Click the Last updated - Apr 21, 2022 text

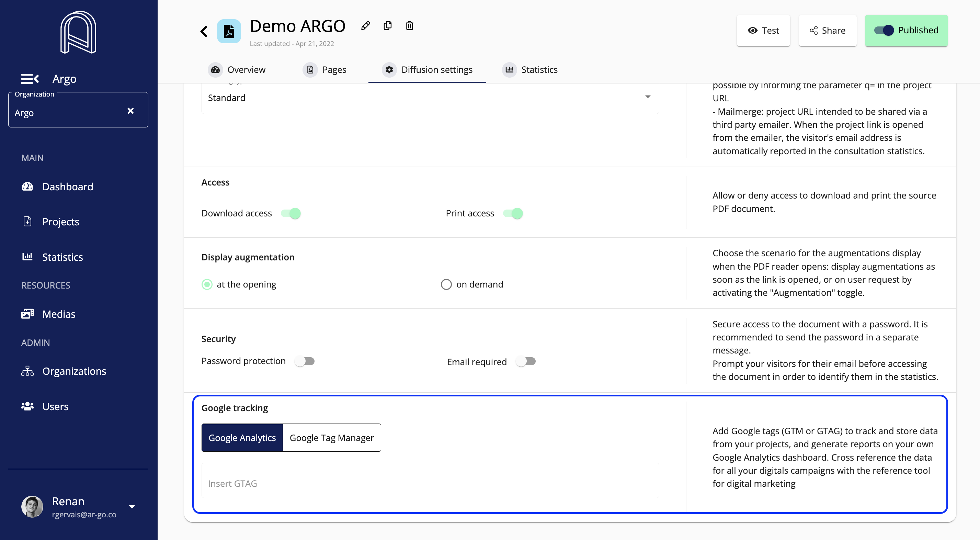[292, 44]
